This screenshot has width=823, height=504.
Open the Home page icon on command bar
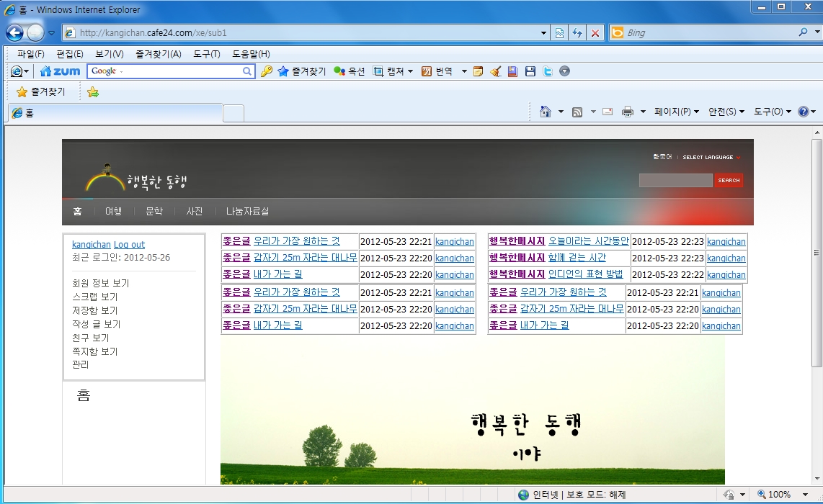tap(544, 112)
